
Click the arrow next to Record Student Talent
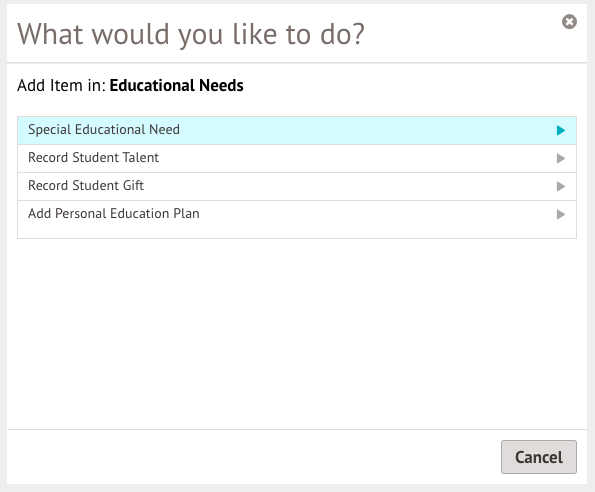560,158
